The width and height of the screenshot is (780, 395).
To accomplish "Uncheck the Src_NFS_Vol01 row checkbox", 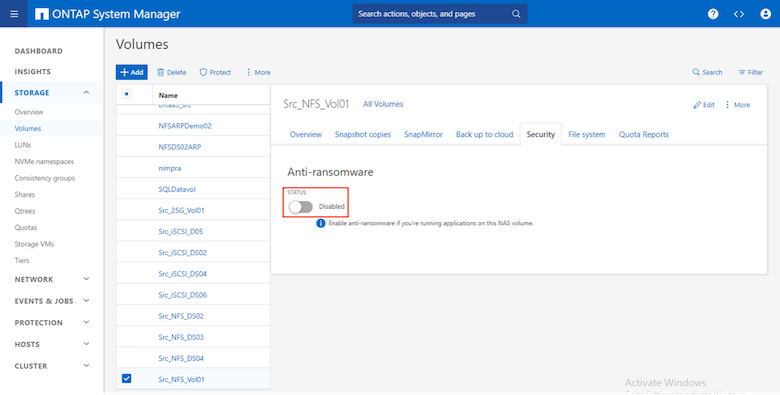I will coord(126,379).
